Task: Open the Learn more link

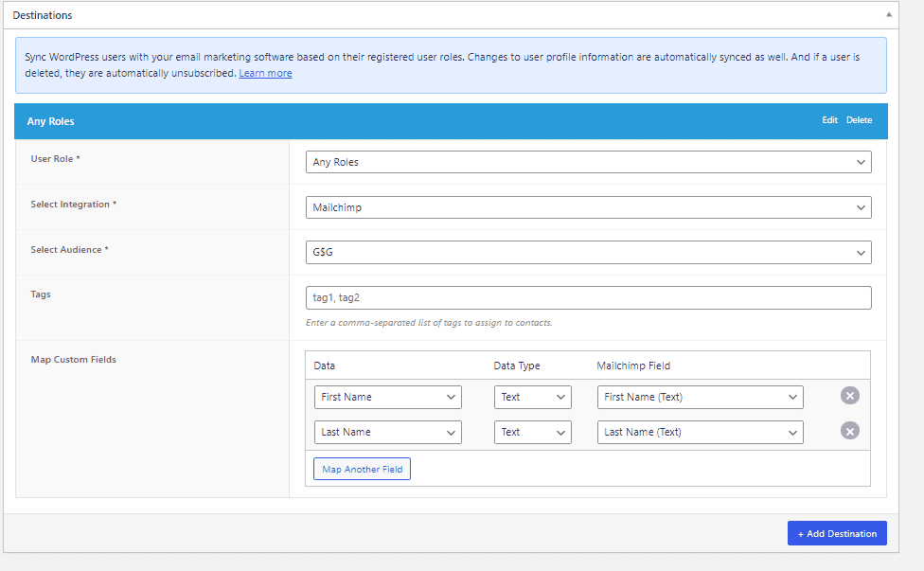Action: pos(265,73)
